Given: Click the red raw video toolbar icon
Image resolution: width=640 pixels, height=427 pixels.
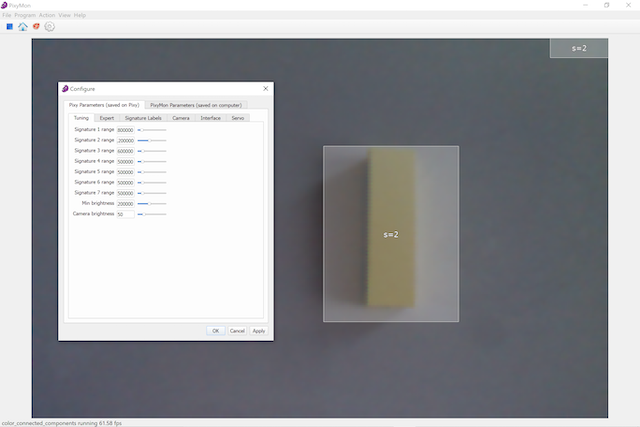Looking at the screenshot, I should 36,27.
